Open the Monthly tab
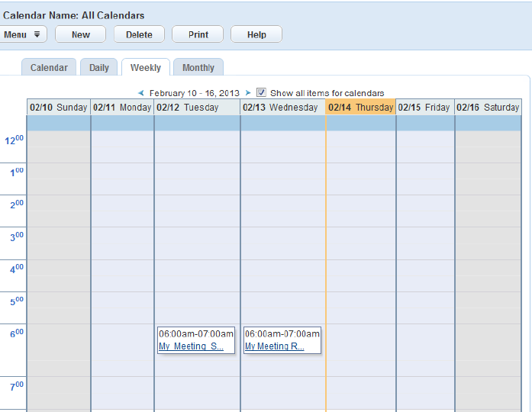 coord(198,67)
